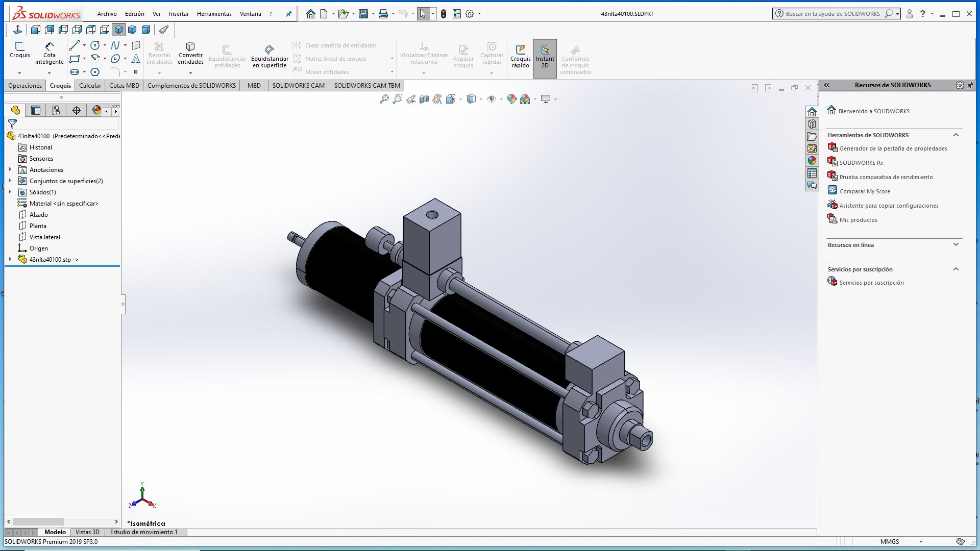Collapse Herramientas de SOLIDWORKS section
This screenshot has height=551, width=980.
point(955,135)
